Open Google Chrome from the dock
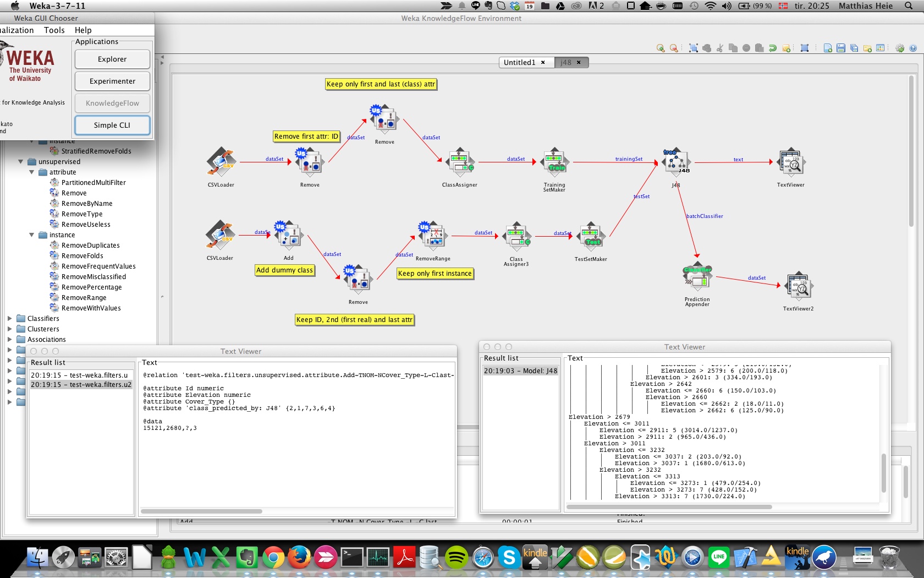This screenshot has height=578, width=924. [x=273, y=558]
